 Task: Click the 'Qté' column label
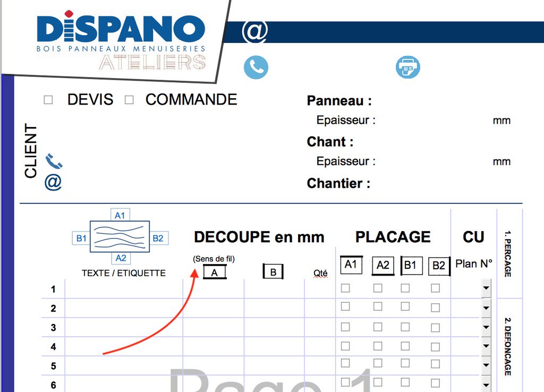tap(320, 274)
